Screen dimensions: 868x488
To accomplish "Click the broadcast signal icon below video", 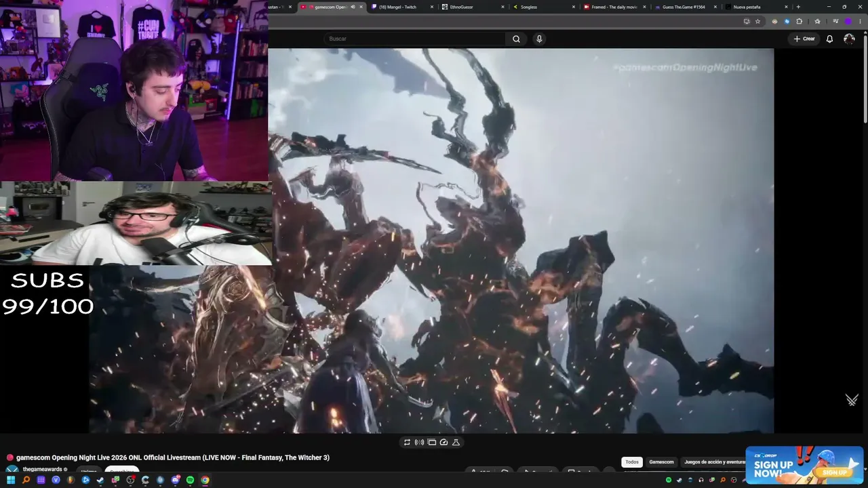I will click(419, 442).
